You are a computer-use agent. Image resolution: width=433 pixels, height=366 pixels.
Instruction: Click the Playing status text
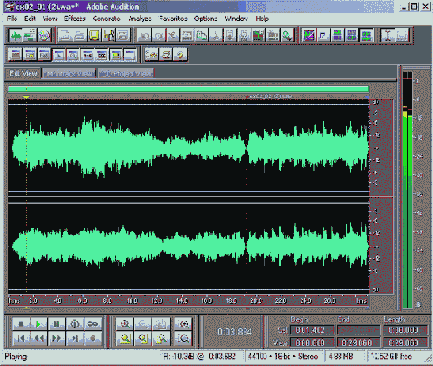coord(16,357)
